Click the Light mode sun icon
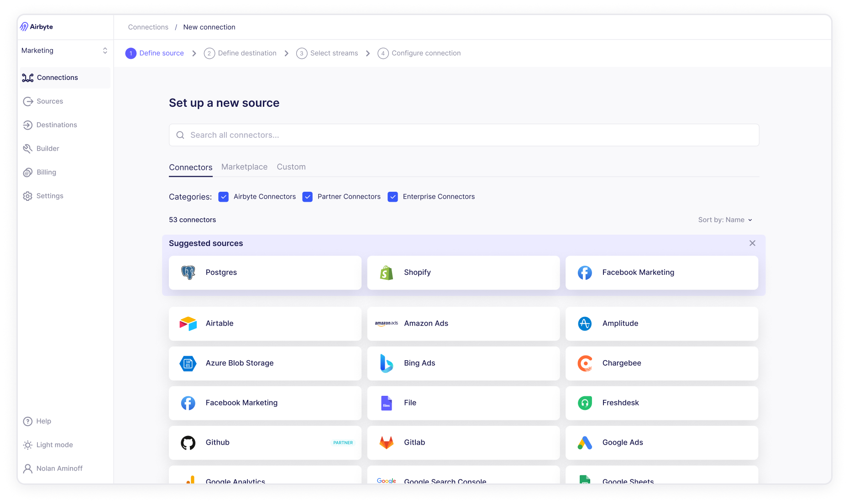The height and width of the screenshot is (504, 849). tap(28, 445)
